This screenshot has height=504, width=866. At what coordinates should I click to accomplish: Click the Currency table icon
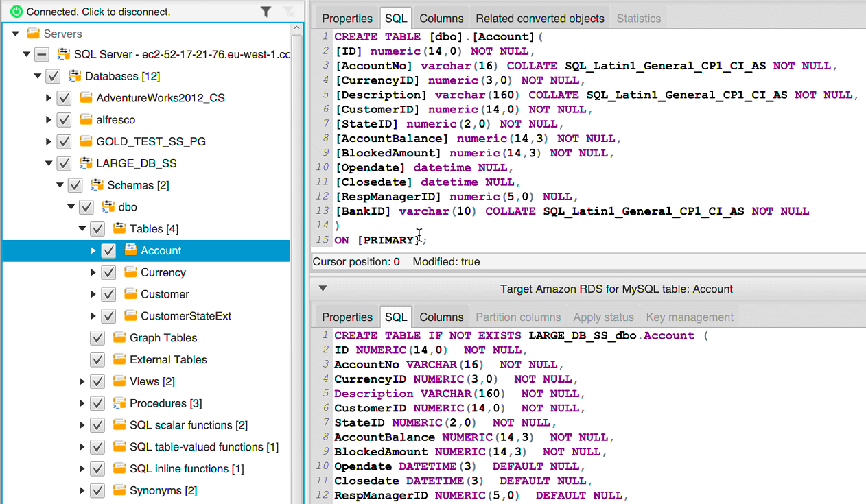[130, 272]
